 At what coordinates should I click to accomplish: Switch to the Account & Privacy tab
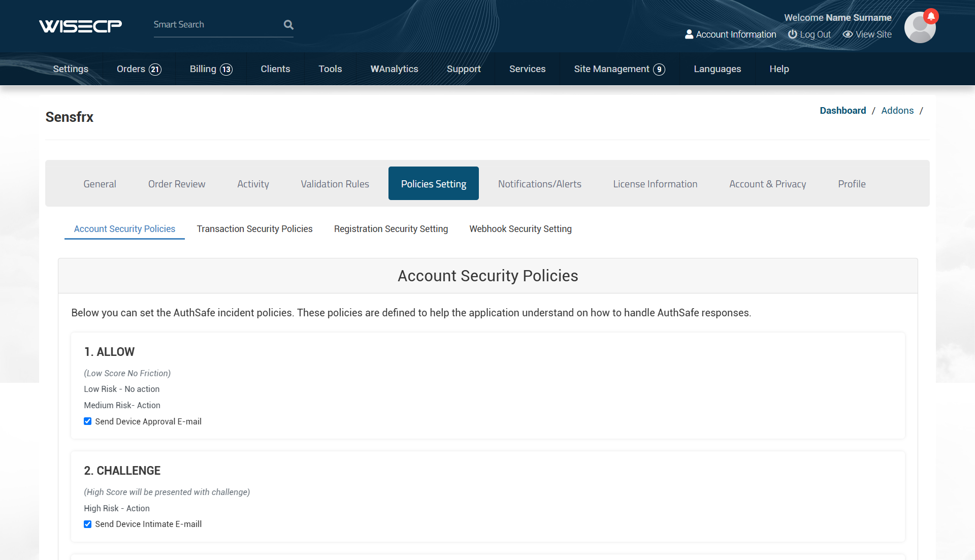(767, 184)
